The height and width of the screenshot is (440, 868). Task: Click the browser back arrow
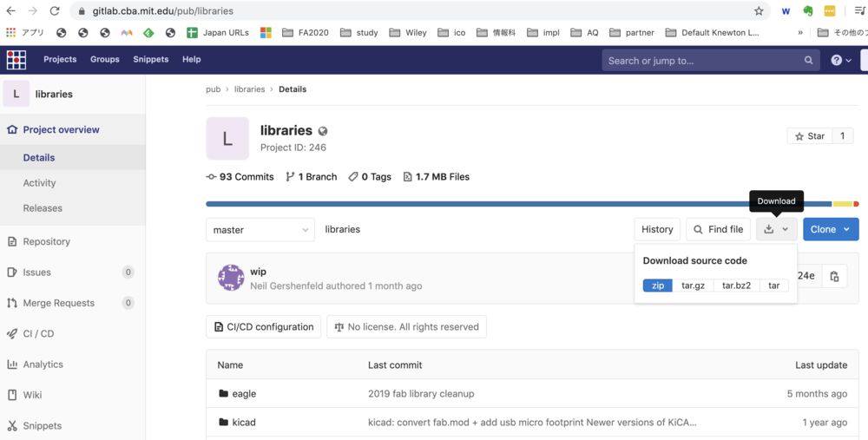coord(10,11)
